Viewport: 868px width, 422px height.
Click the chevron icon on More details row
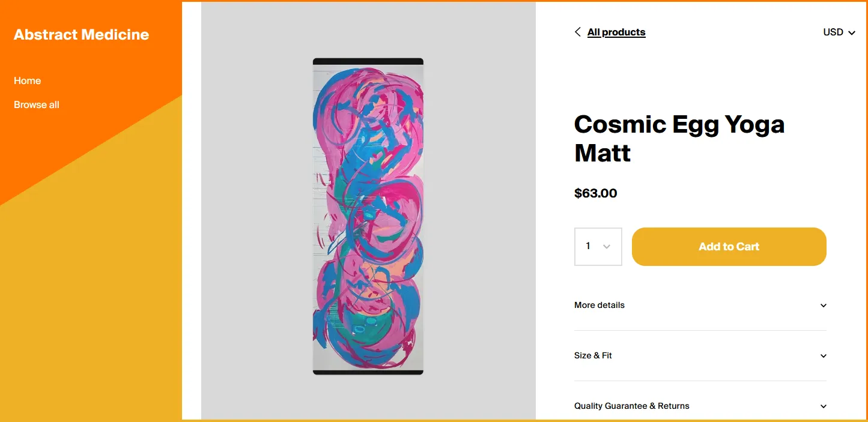823,305
